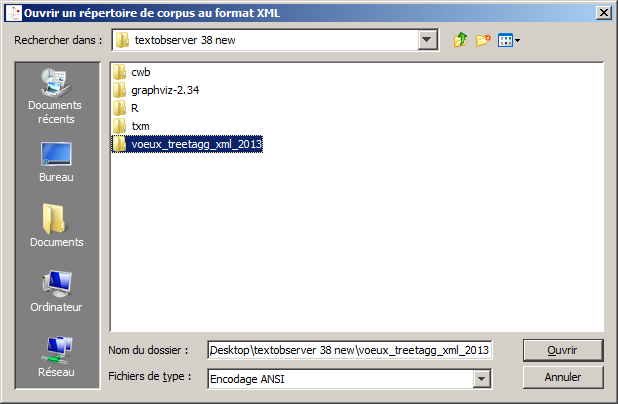Open Documents location in sidebar
This screenshot has height=404, width=618.
pos(56,225)
